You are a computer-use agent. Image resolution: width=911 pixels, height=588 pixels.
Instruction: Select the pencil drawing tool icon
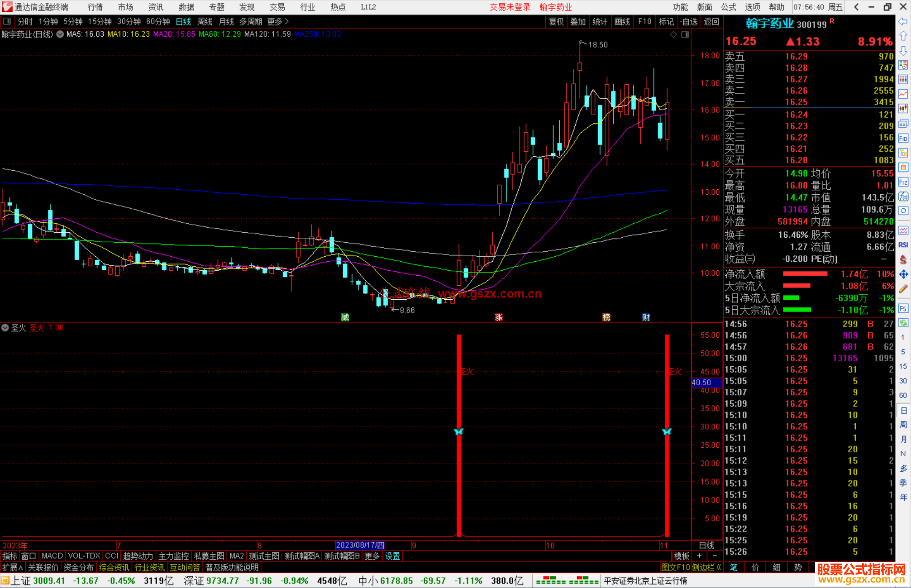tap(903, 289)
